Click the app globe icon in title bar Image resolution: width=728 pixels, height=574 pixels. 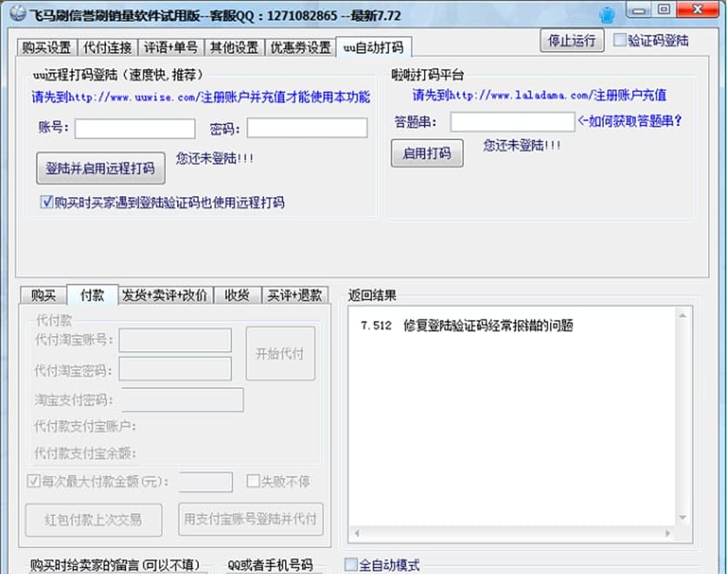(x=17, y=12)
